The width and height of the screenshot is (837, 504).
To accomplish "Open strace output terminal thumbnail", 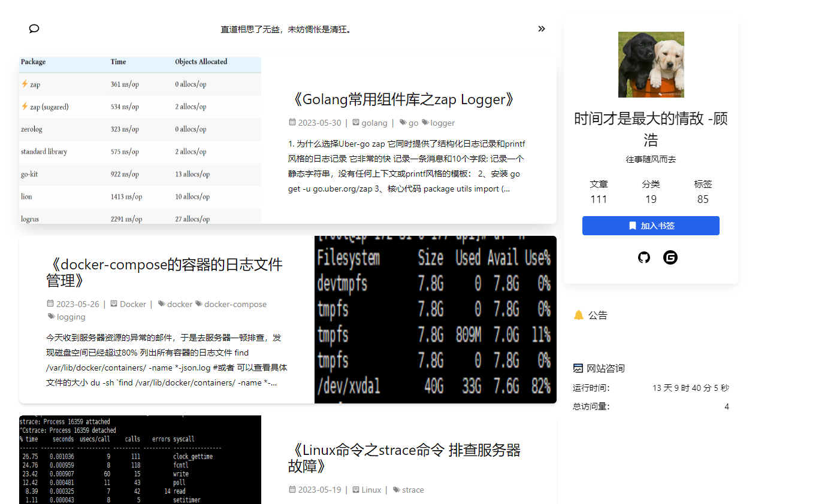I will (140, 460).
